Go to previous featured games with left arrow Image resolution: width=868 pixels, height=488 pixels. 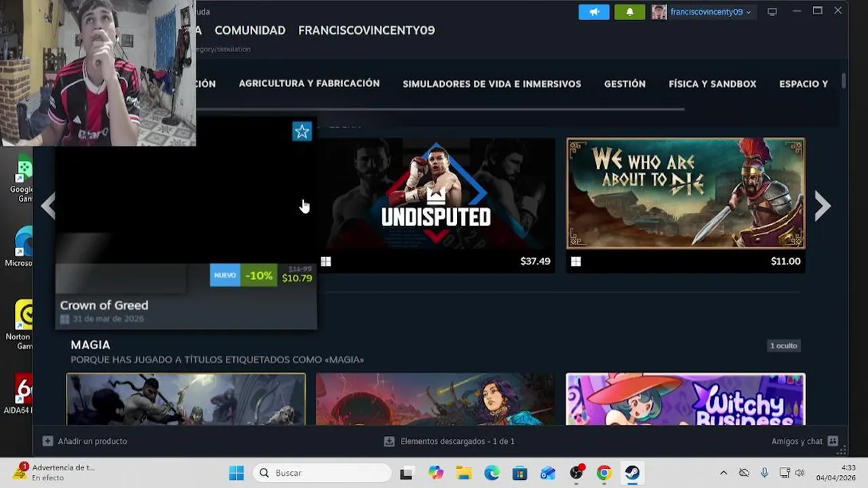click(x=47, y=206)
